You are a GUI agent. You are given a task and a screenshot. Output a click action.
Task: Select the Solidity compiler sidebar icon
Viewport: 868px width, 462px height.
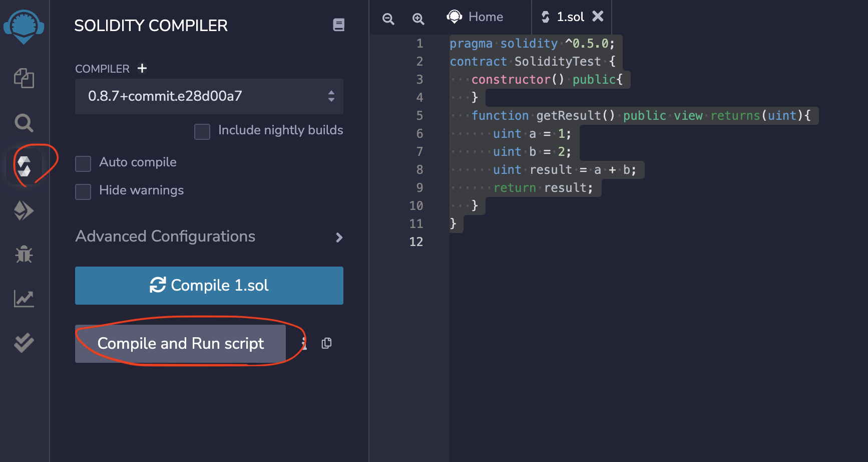coord(24,166)
